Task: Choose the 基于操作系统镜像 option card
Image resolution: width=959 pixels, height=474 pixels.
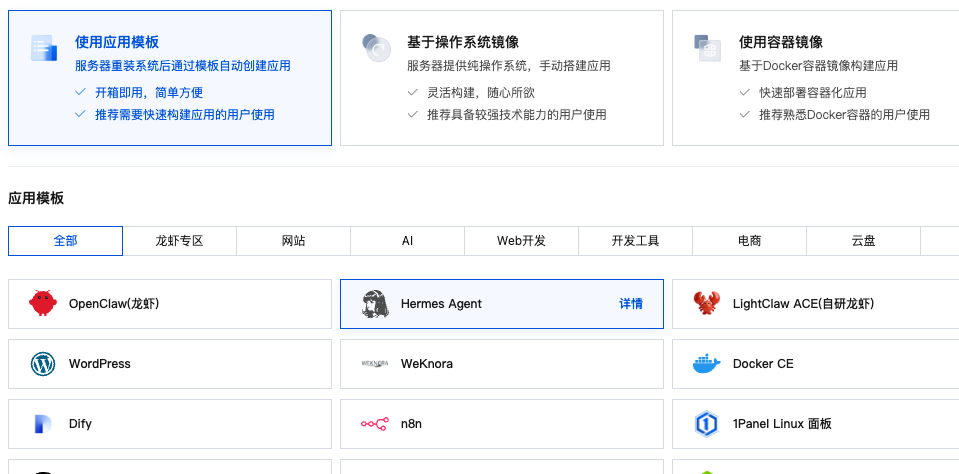Action: pyautogui.click(x=502, y=78)
